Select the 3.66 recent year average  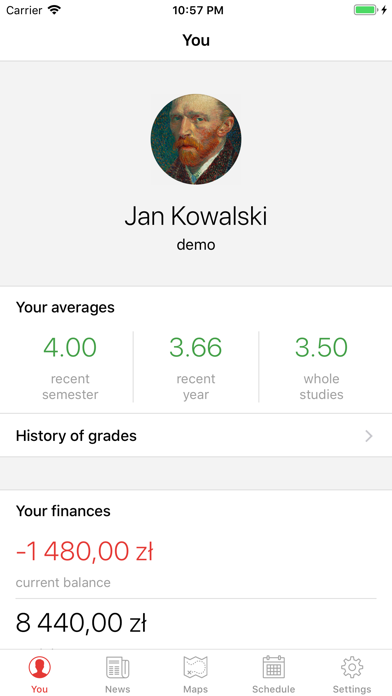coord(196,348)
